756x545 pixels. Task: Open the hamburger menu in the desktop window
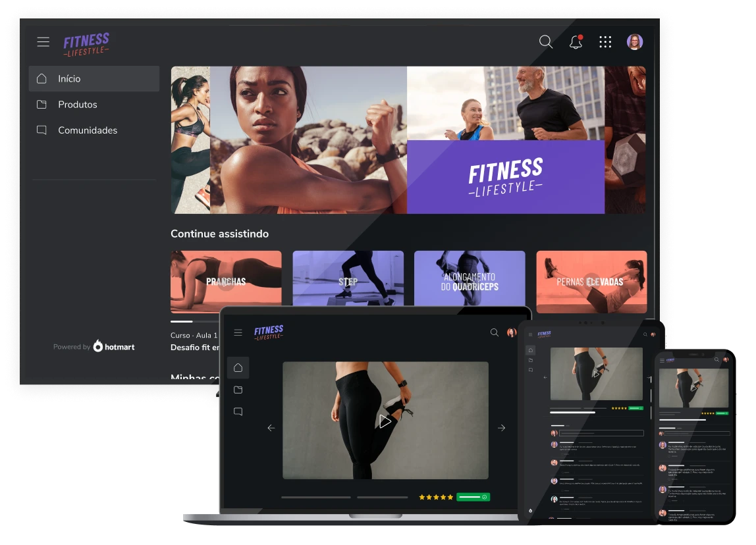pyautogui.click(x=43, y=42)
